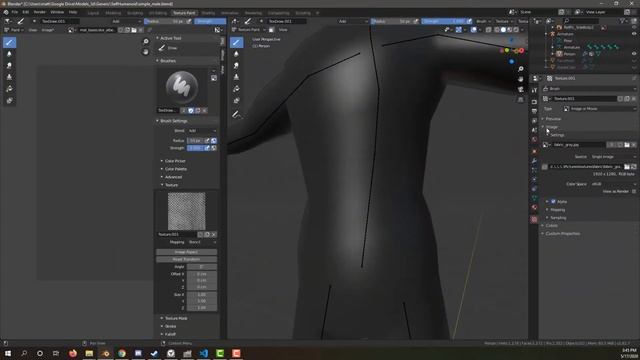Toggle strength pressure sensitivity in Brush Settings
640x360 pixels.
(x=207, y=148)
